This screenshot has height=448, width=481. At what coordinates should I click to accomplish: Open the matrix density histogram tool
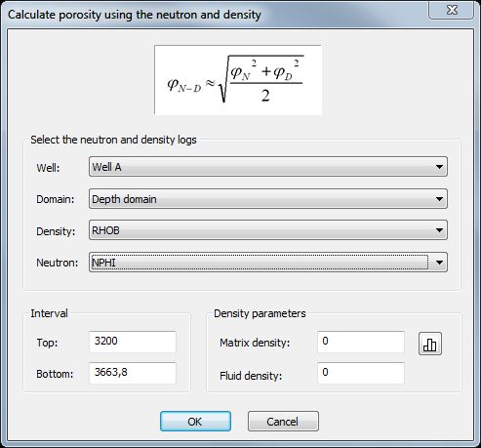tap(430, 344)
